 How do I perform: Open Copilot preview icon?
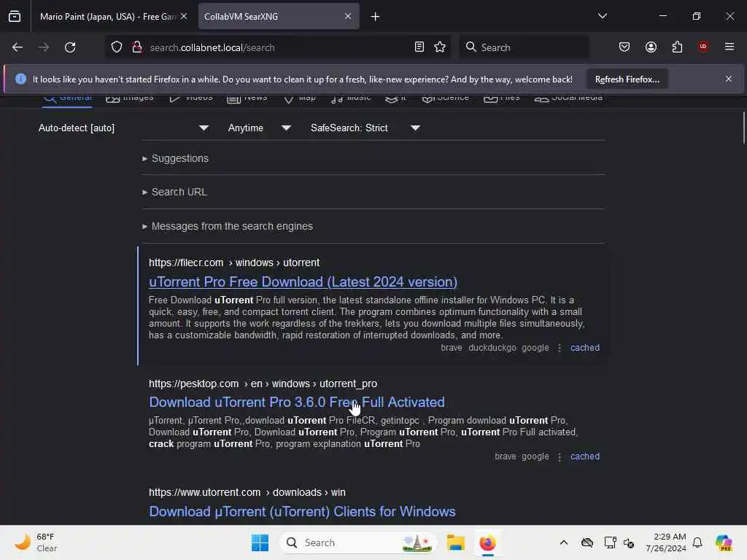click(x=724, y=542)
